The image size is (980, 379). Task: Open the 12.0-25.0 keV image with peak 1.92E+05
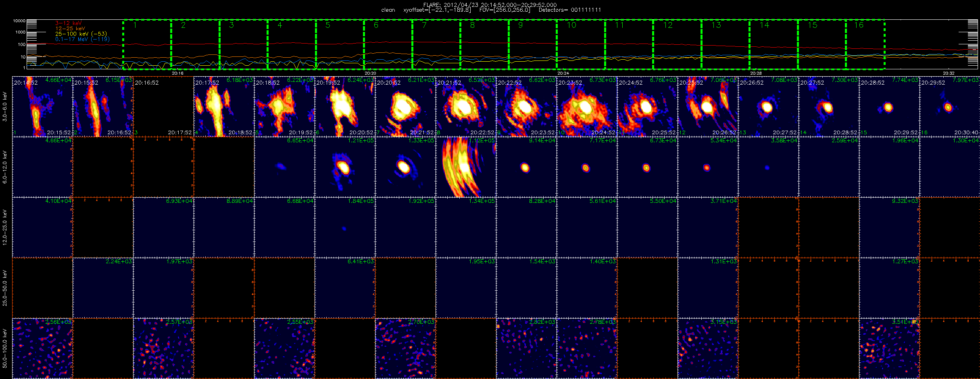(x=405, y=227)
